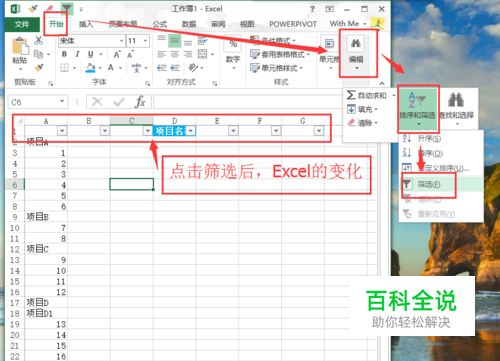Toggle Italic formatting
The width and height of the screenshot is (500, 361).
[x=77, y=54]
